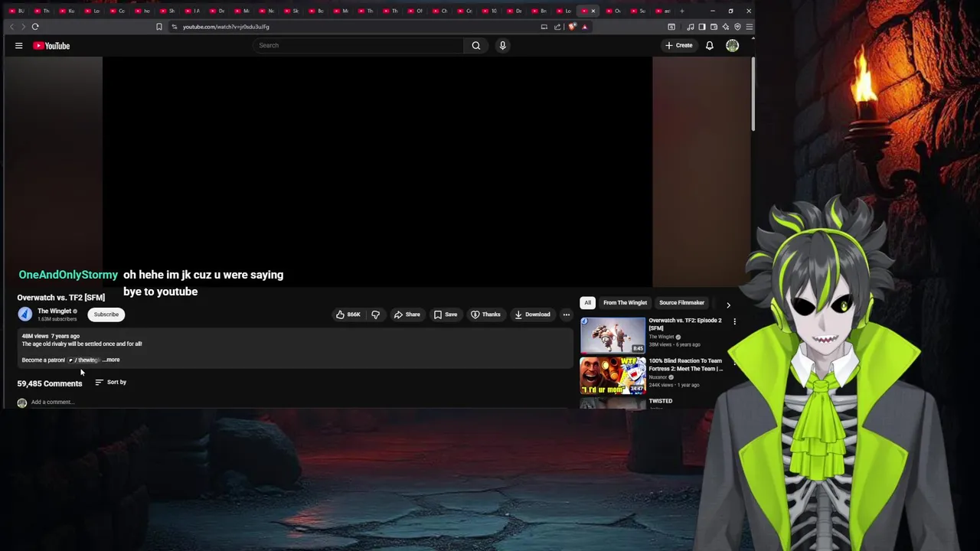Viewport: 980px width, 551px height.
Task: Open Overwatch vs. TF2 Episode 2 thumbnail
Action: coord(612,335)
